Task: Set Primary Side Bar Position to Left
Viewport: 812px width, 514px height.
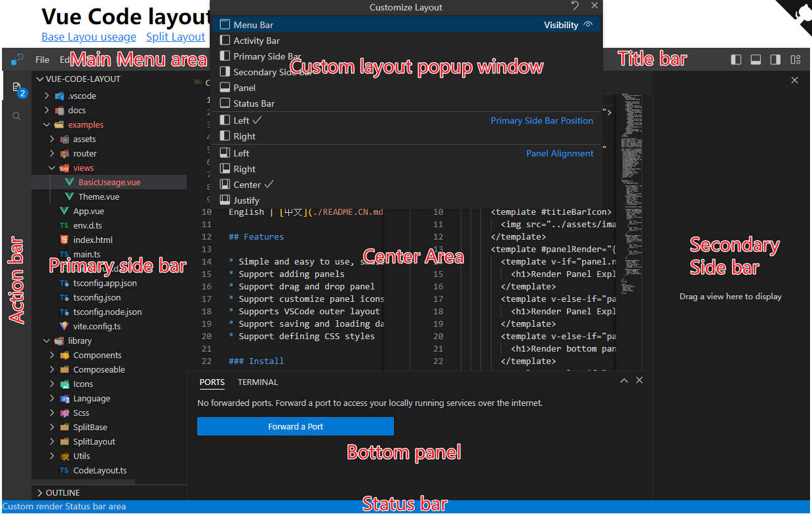Action: click(406, 120)
